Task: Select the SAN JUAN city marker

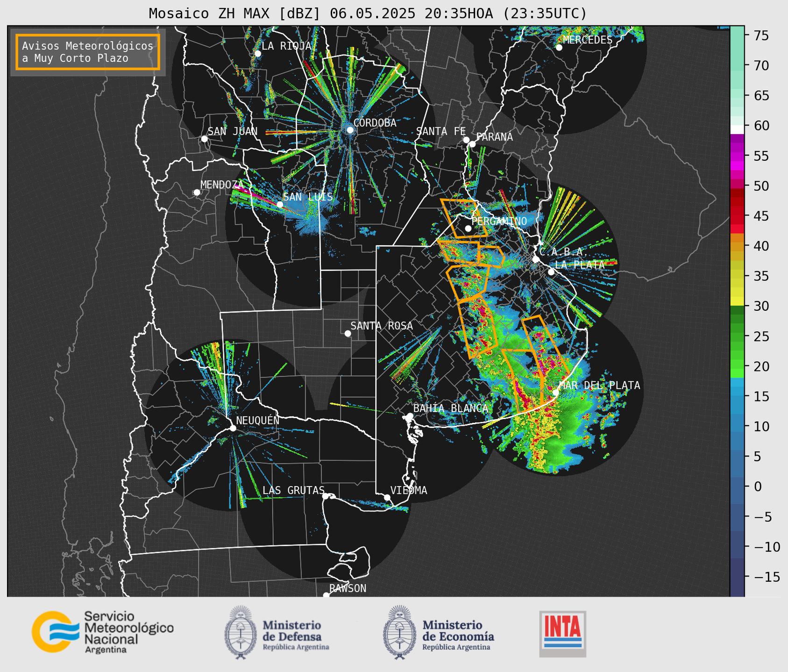Action: (x=205, y=139)
